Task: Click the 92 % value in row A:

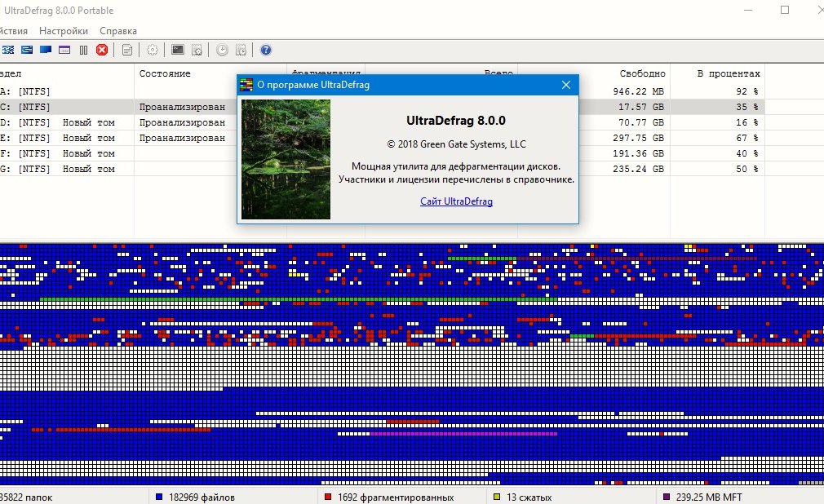Action: (747, 91)
